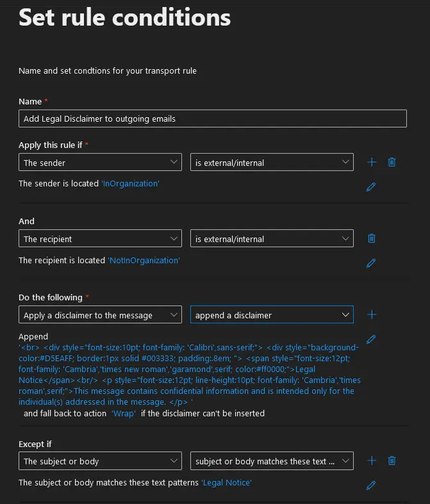The image size is (430, 504).
Task: Add another exception with plus icon
Action: coord(372,460)
